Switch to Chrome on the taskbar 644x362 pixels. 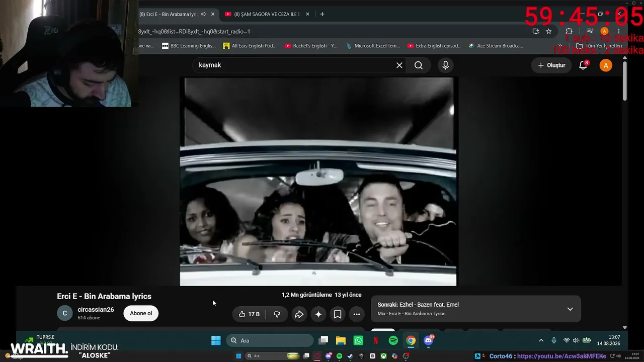tap(411, 340)
